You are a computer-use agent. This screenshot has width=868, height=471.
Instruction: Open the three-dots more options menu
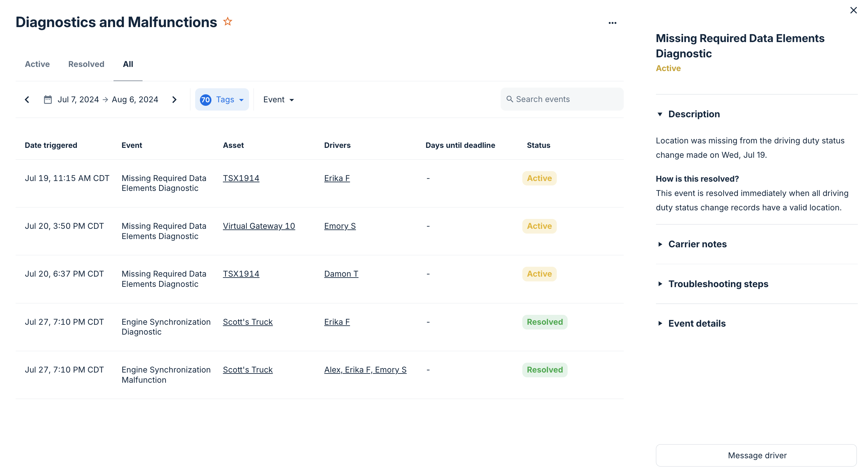point(612,23)
